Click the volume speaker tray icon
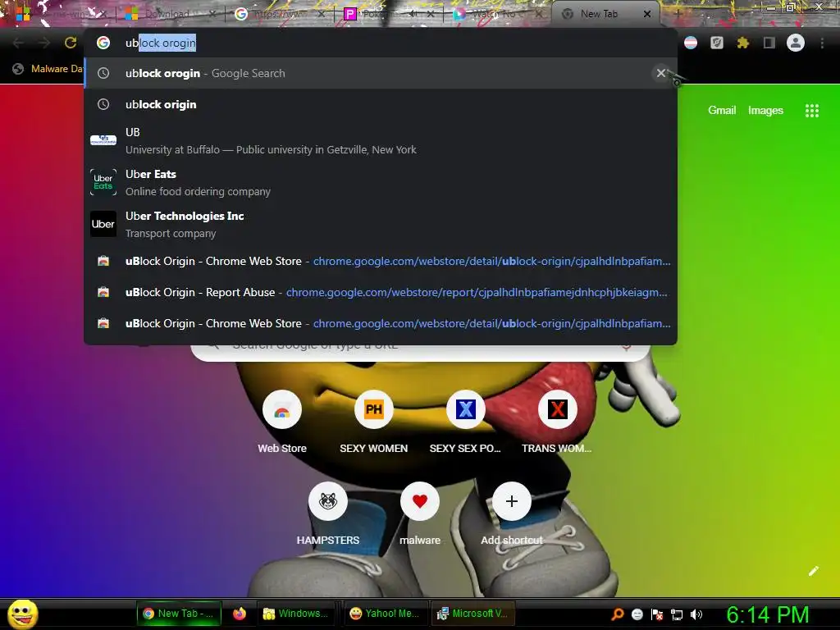840x630 pixels. pyautogui.click(x=696, y=614)
